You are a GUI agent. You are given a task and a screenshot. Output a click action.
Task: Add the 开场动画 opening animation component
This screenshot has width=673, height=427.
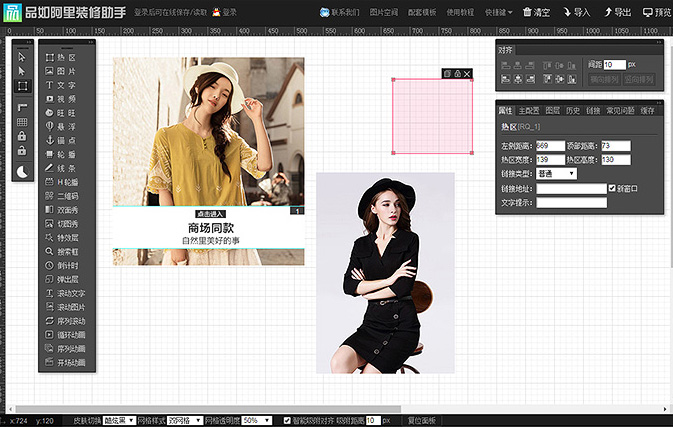[65, 363]
